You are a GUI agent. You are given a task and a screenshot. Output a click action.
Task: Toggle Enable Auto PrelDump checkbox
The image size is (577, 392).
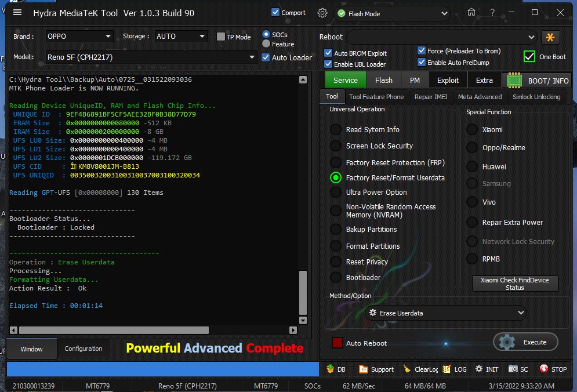[422, 62]
